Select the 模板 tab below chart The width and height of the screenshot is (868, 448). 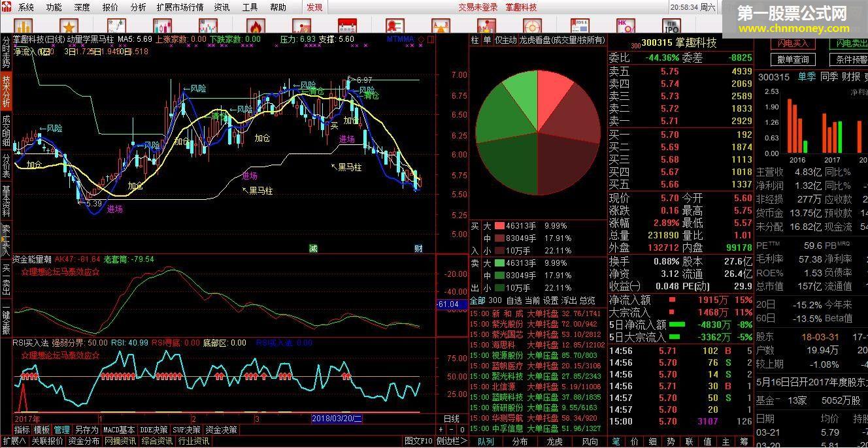[42, 430]
